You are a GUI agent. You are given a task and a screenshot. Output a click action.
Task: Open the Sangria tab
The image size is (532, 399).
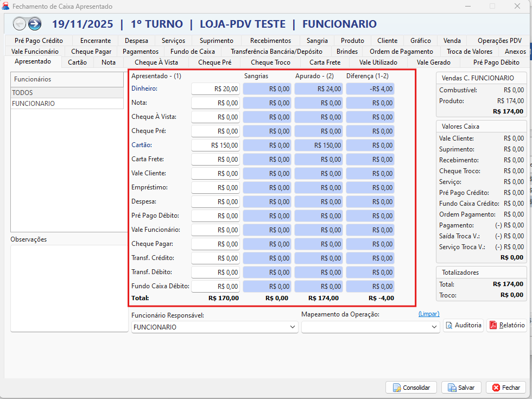coord(317,41)
